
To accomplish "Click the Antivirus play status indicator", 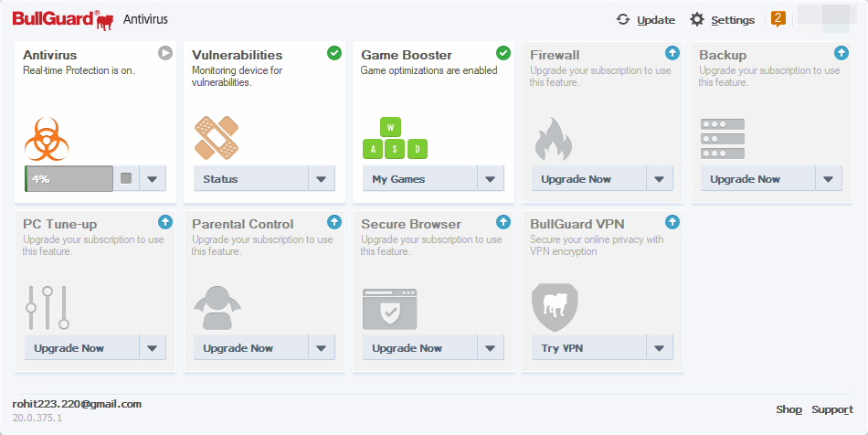I will point(165,53).
